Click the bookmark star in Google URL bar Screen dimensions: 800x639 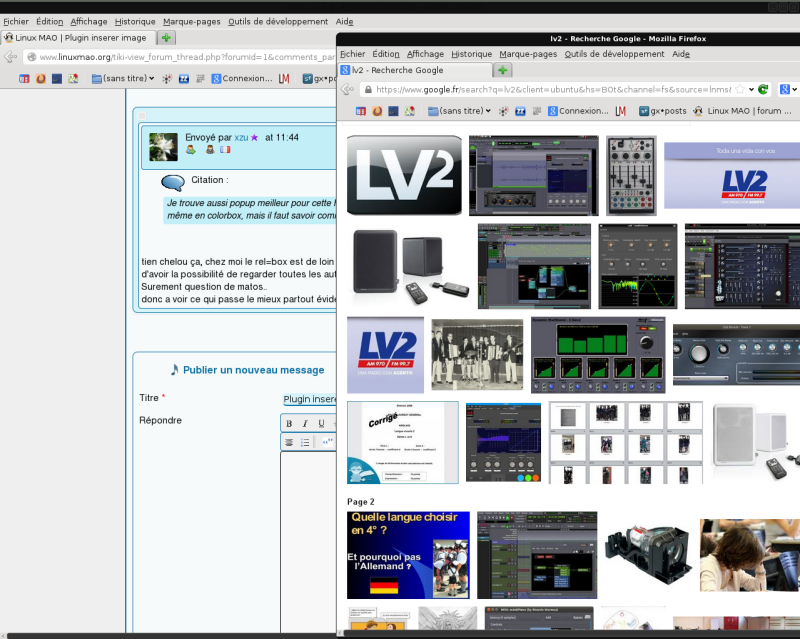click(739, 89)
